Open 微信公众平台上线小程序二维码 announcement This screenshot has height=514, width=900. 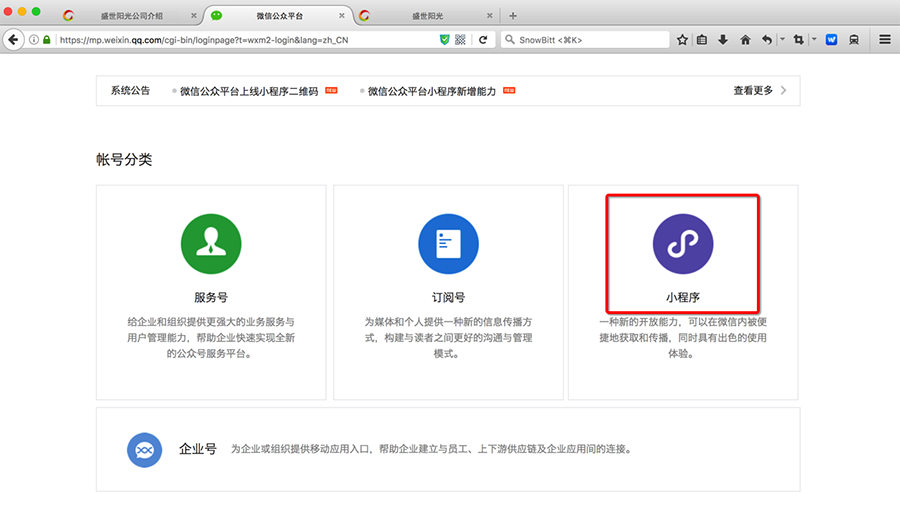click(x=249, y=91)
